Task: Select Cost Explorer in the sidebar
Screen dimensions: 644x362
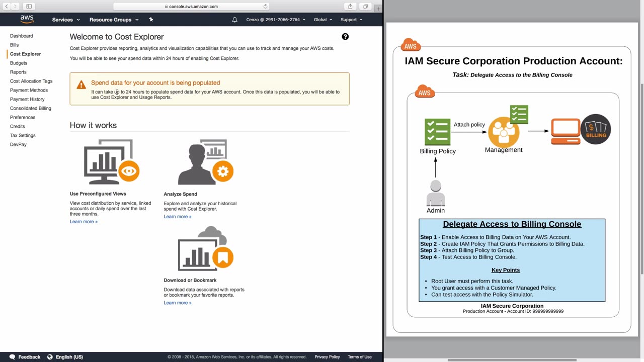Action: tap(25, 54)
